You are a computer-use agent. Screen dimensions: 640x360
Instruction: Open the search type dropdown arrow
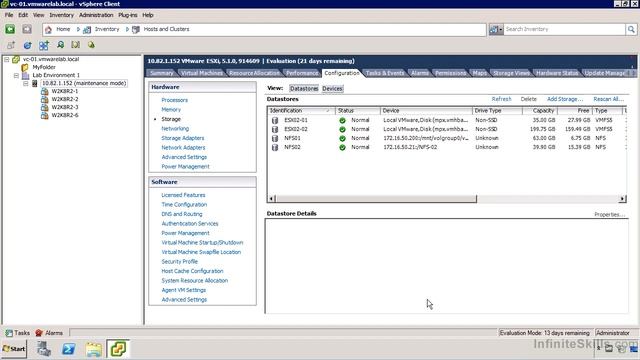[501, 29]
